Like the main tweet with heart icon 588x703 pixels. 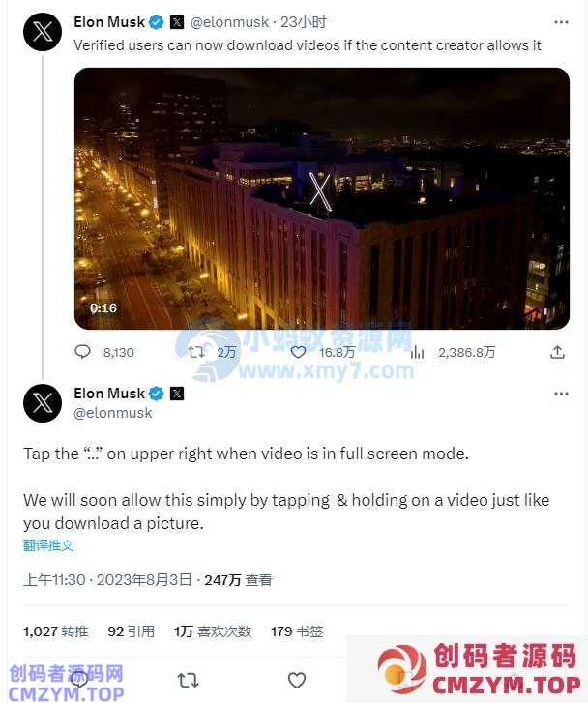pyautogui.click(x=297, y=680)
